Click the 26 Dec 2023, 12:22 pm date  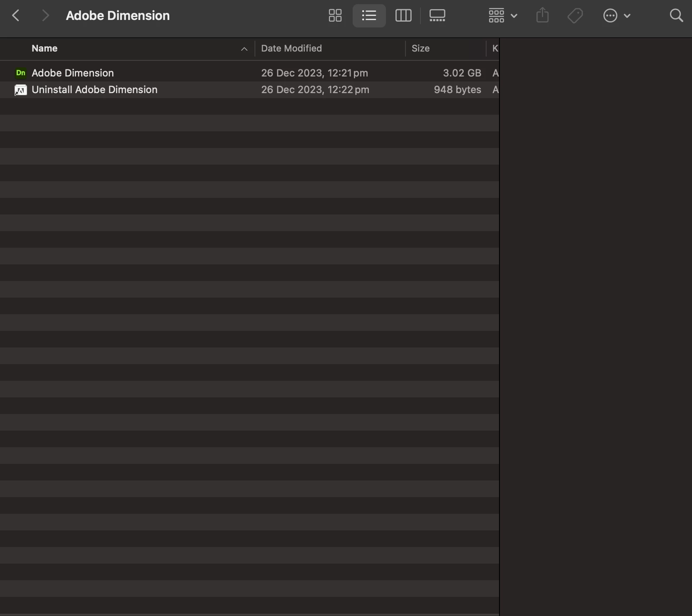pos(315,90)
